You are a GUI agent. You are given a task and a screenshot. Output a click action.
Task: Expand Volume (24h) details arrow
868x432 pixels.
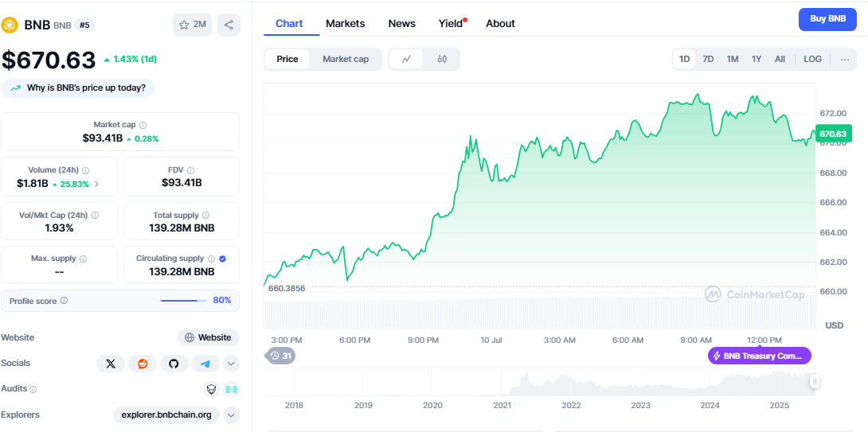click(97, 185)
